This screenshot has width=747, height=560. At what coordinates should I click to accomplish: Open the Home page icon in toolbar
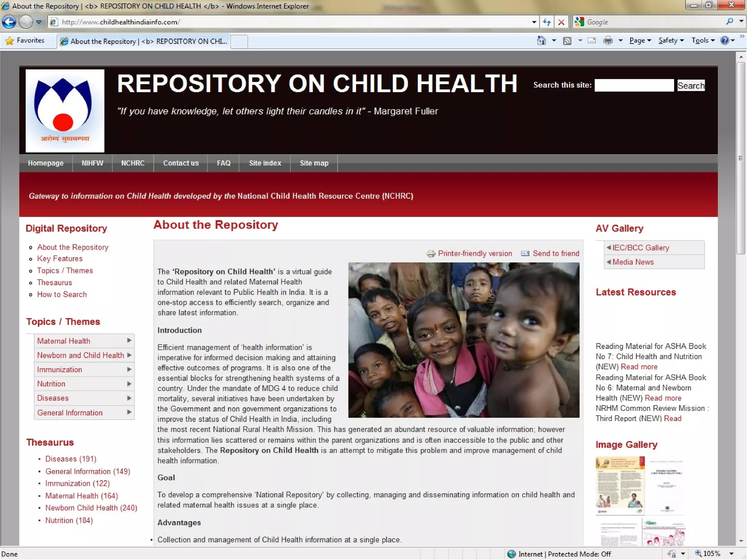[541, 40]
